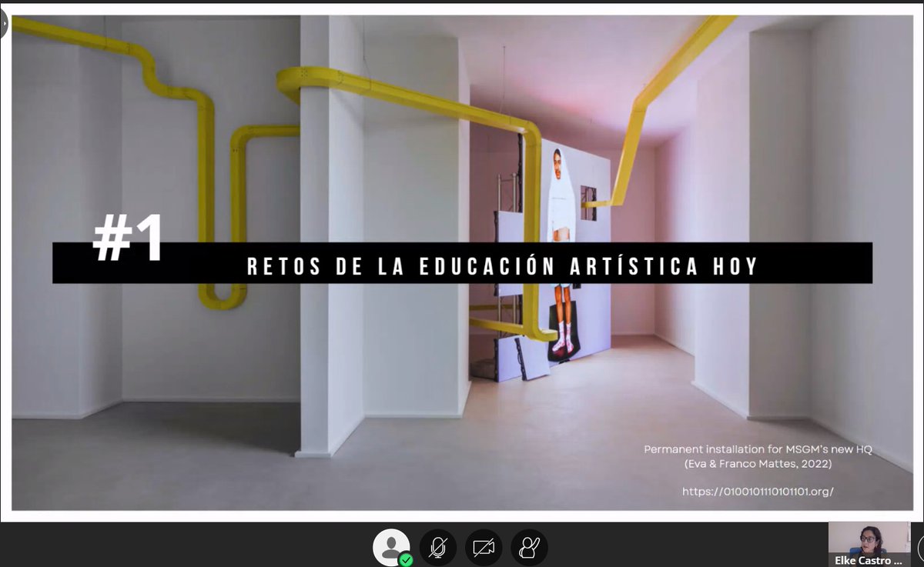
Task: Click the '#1' text on the slide
Action: tap(127, 239)
